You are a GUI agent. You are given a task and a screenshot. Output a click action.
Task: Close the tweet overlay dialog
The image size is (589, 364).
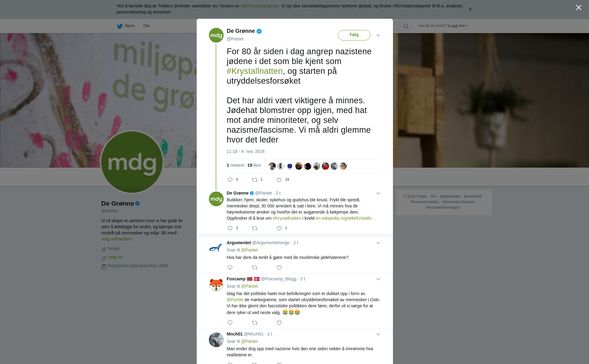point(579,8)
